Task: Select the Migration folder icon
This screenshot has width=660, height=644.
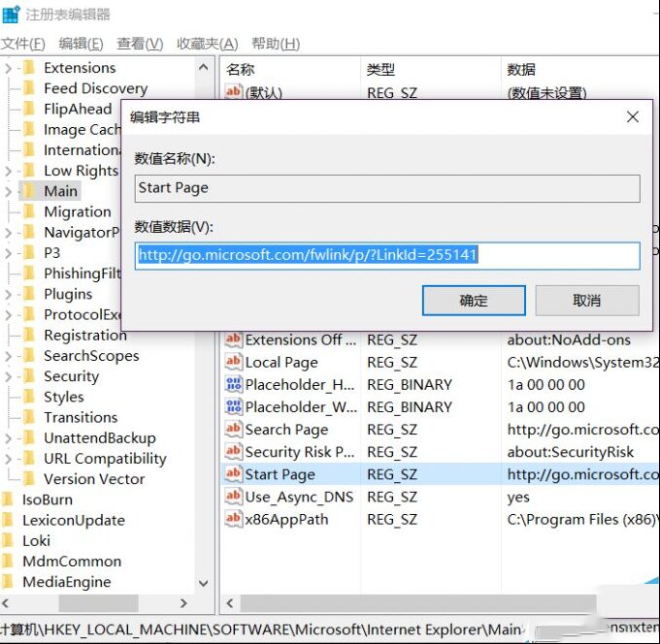Action: coord(29,211)
